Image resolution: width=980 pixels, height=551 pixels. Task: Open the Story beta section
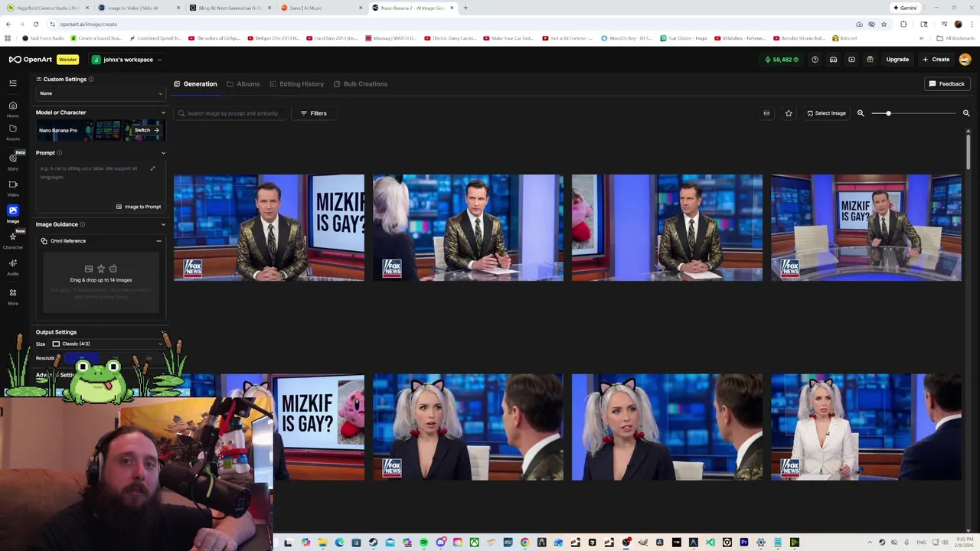(13, 161)
